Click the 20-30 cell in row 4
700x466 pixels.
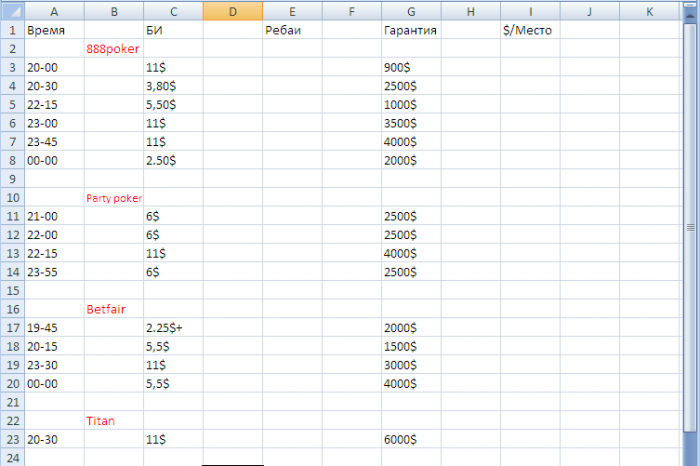click(54, 86)
